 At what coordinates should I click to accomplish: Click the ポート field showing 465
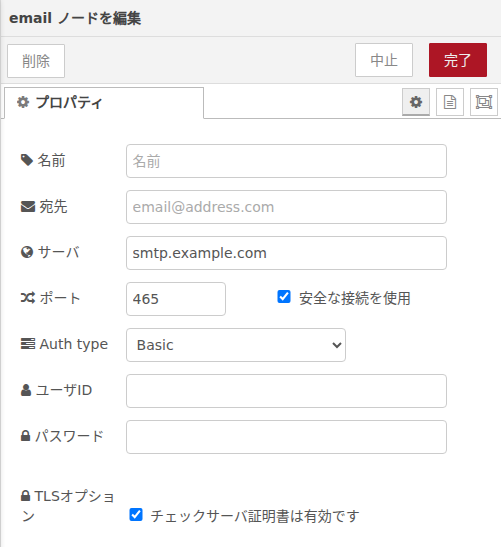[176, 299]
